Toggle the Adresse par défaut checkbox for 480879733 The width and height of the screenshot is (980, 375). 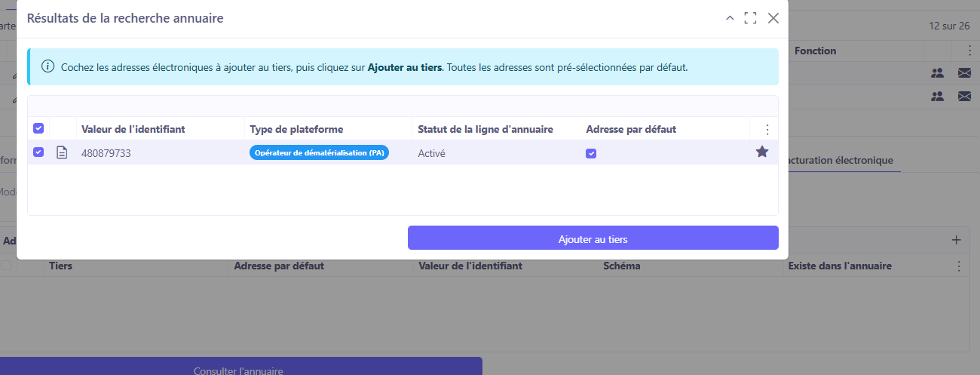click(591, 153)
